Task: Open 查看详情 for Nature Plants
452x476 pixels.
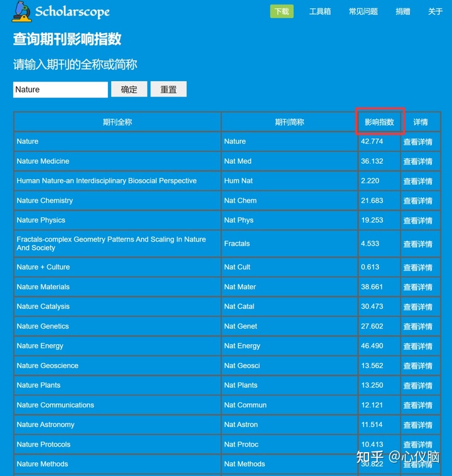Action: (418, 386)
